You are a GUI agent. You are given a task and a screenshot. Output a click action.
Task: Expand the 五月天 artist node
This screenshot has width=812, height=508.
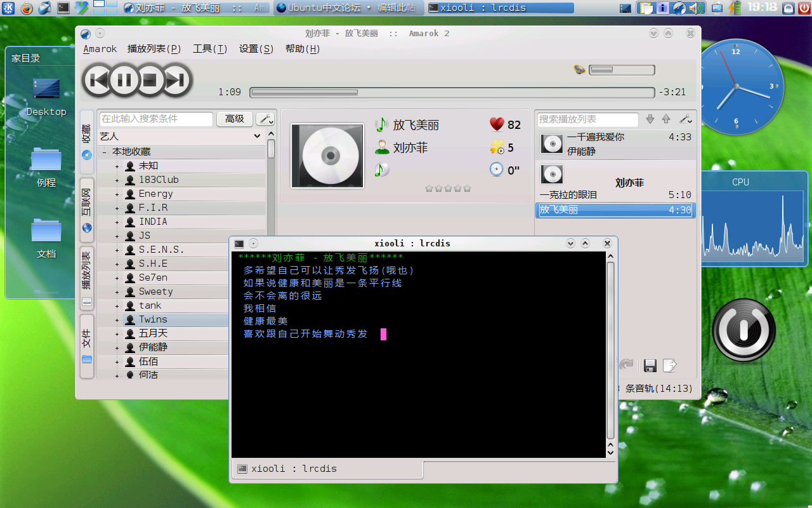click(117, 334)
